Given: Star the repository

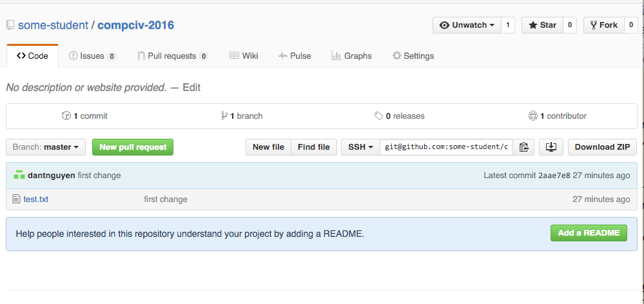Looking at the screenshot, I should point(542,25).
